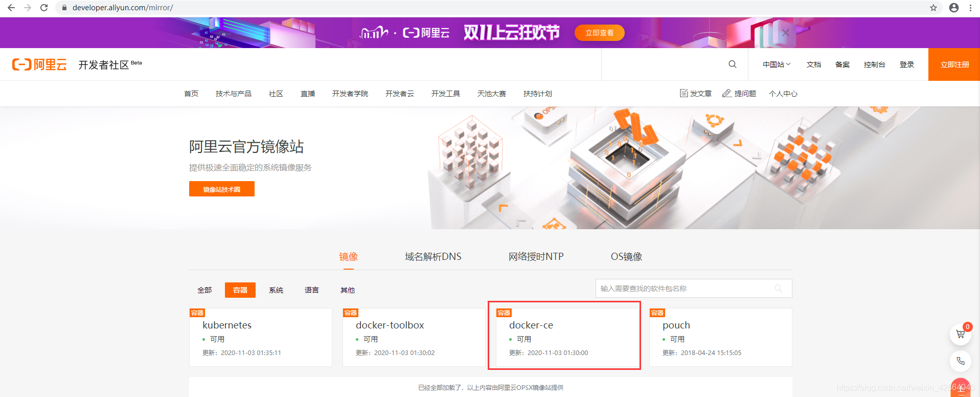Open the 备案 link in header
The width and height of the screenshot is (980, 397).
coord(842,64)
